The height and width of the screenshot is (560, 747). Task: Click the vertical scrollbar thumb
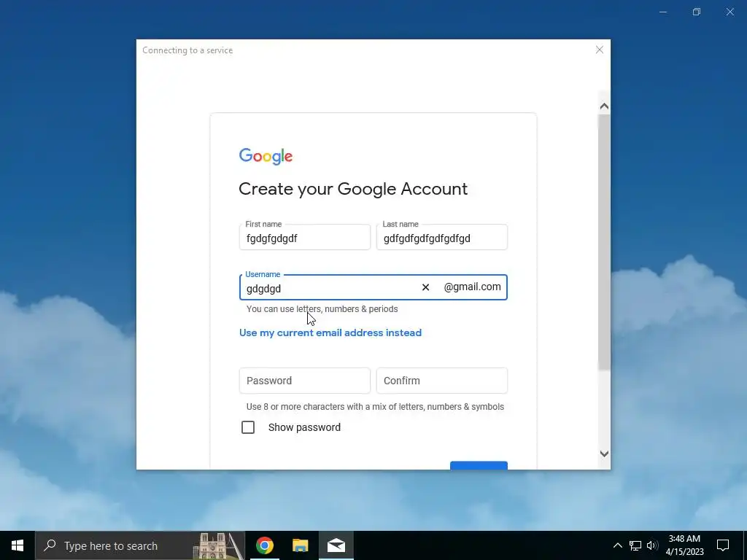tap(604, 242)
